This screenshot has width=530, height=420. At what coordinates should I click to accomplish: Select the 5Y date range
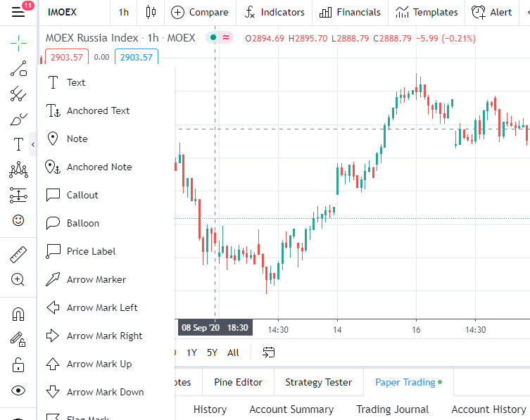tap(212, 352)
